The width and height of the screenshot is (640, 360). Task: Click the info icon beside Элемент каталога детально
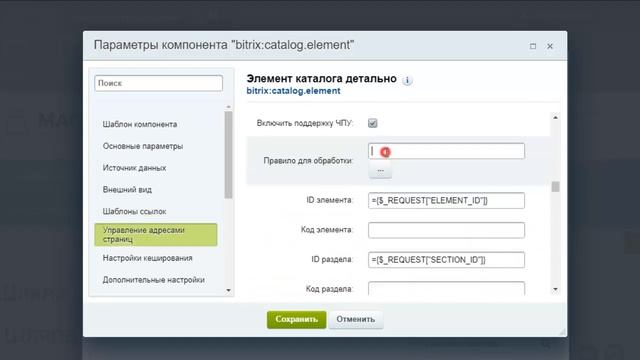(407, 80)
